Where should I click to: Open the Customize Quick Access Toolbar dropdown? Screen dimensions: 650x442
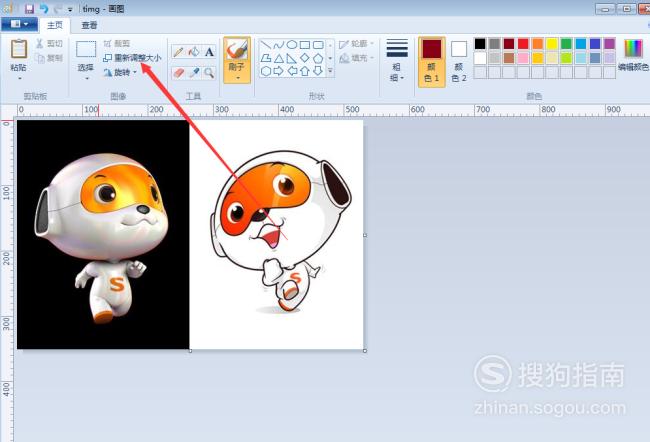click(70, 9)
